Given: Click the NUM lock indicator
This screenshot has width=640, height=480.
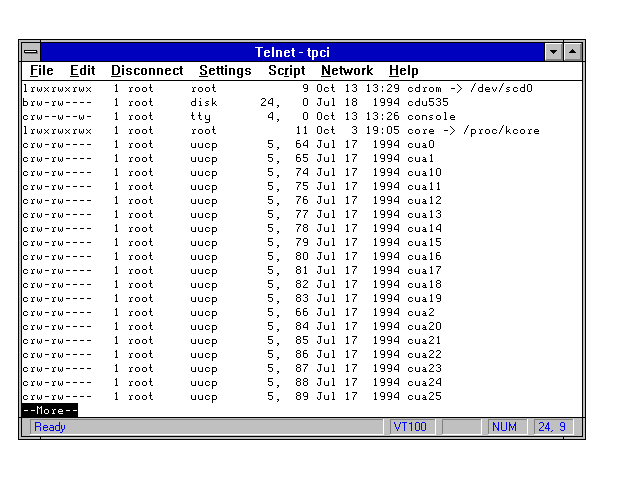Looking at the screenshot, I should 504,427.
